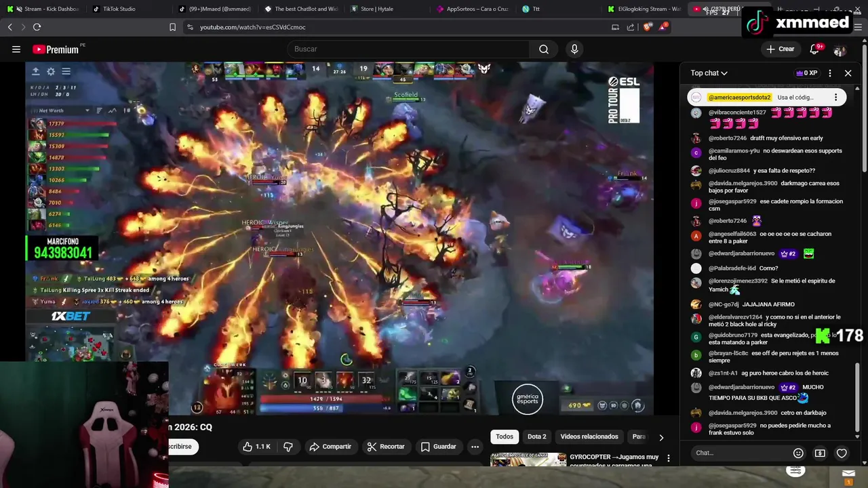Open the notifications bell
The width and height of the screenshot is (868, 488).
point(815,49)
